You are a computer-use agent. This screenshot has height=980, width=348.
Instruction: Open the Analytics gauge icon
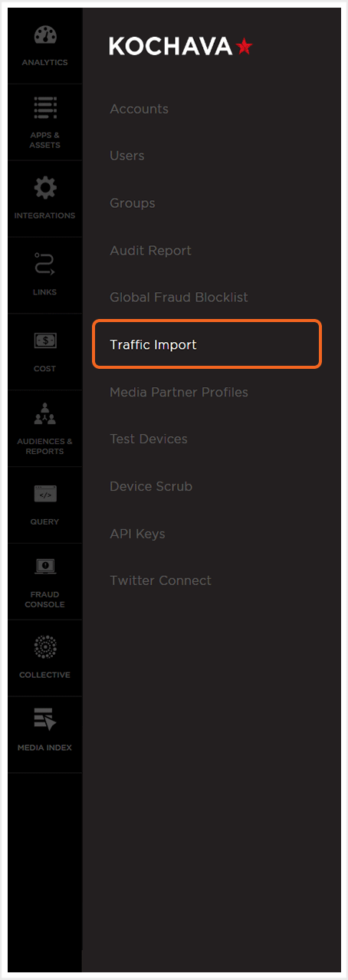pos(44,36)
